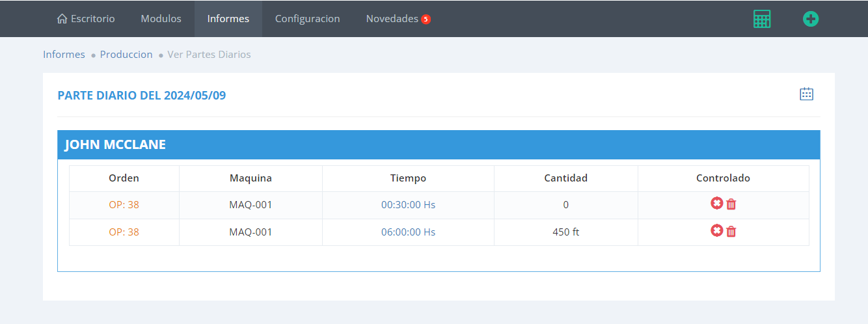Open the Informes menu in navbar
This screenshot has height=324, width=868.
tap(228, 19)
